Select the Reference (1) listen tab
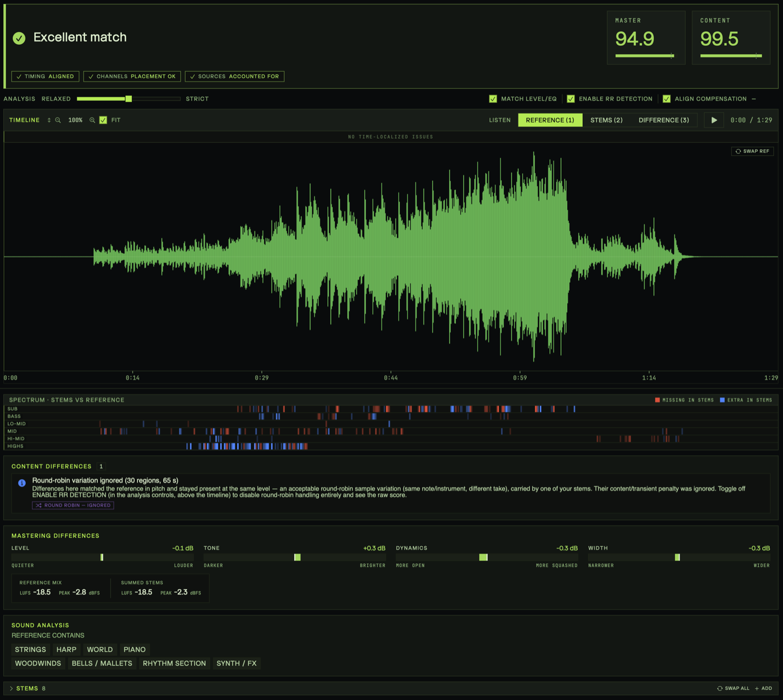783x700 pixels. pos(550,120)
